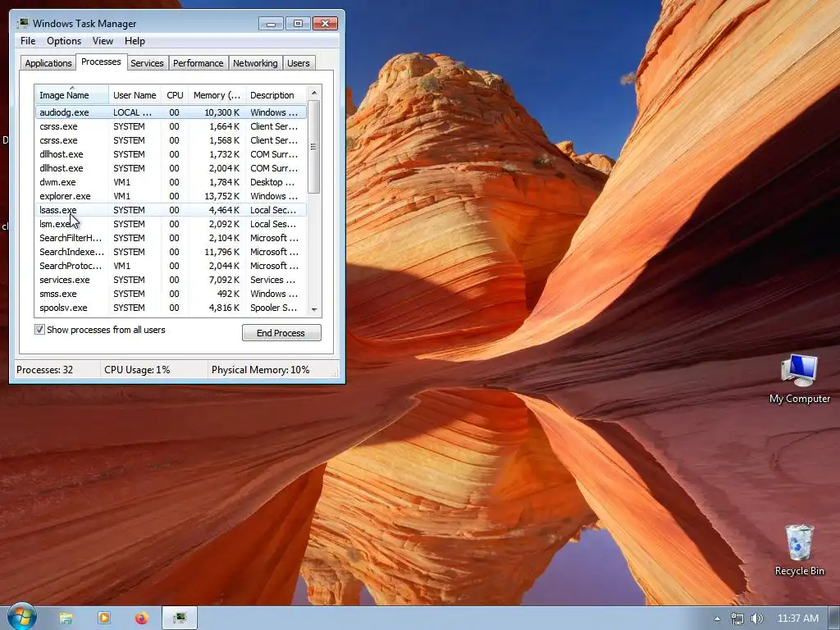Switch to the Networking tab
840x630 pixels.
pos(255,62)
